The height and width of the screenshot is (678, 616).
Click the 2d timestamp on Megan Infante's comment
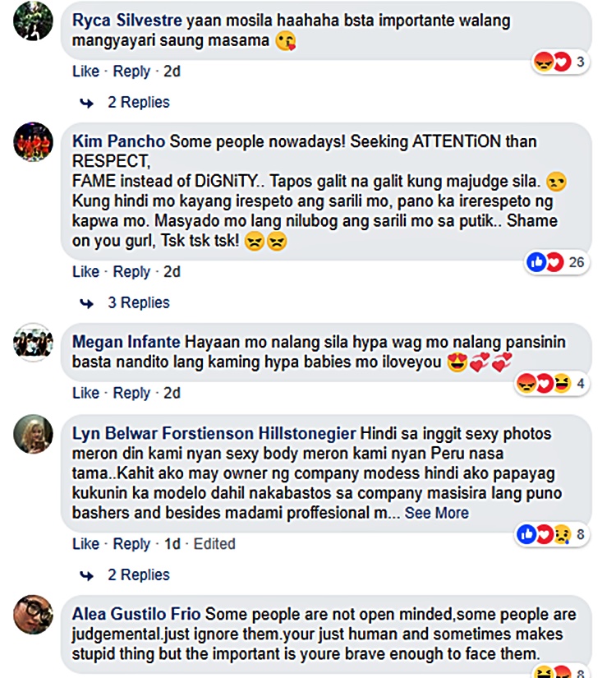coord(172,394)
